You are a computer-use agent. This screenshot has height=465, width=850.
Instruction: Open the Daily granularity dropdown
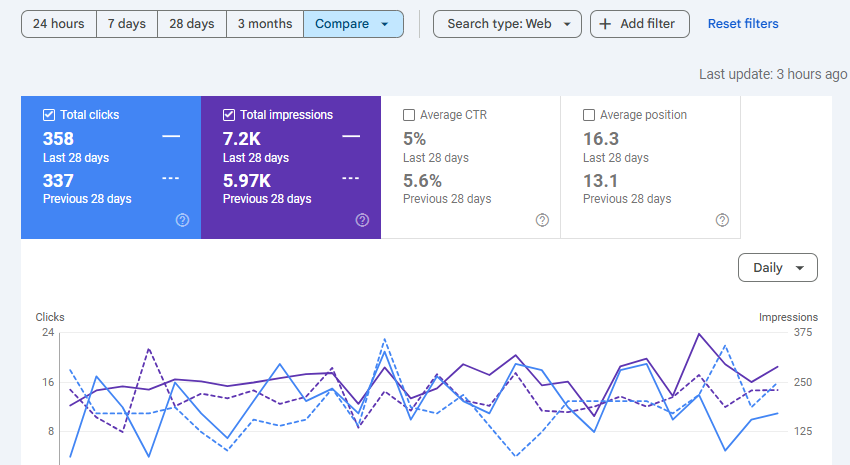click(778, 268)
